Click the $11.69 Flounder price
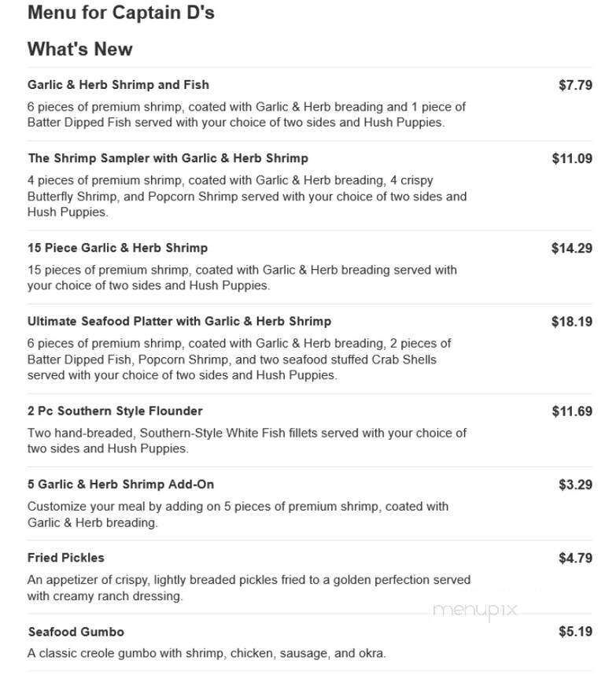The image size is (616, 675). click(x=572, y=411)
